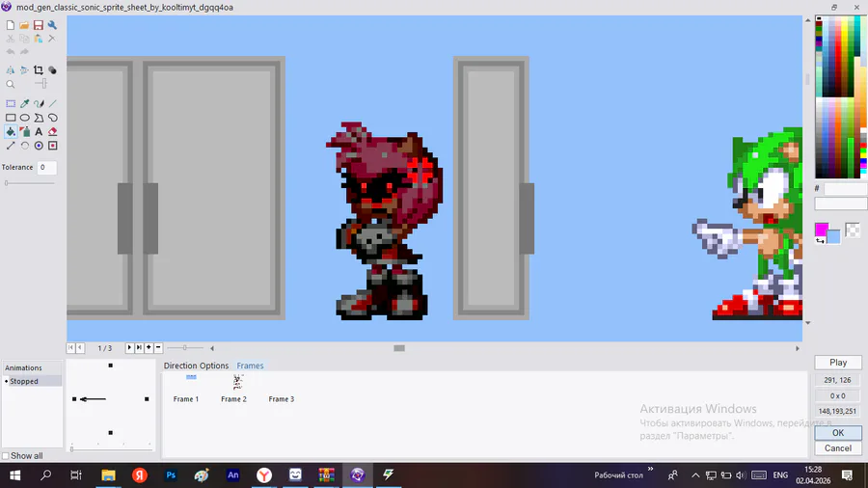Screen dimensions: 868x488
Task: Open Windows Start menu
Action: point(14,474)
